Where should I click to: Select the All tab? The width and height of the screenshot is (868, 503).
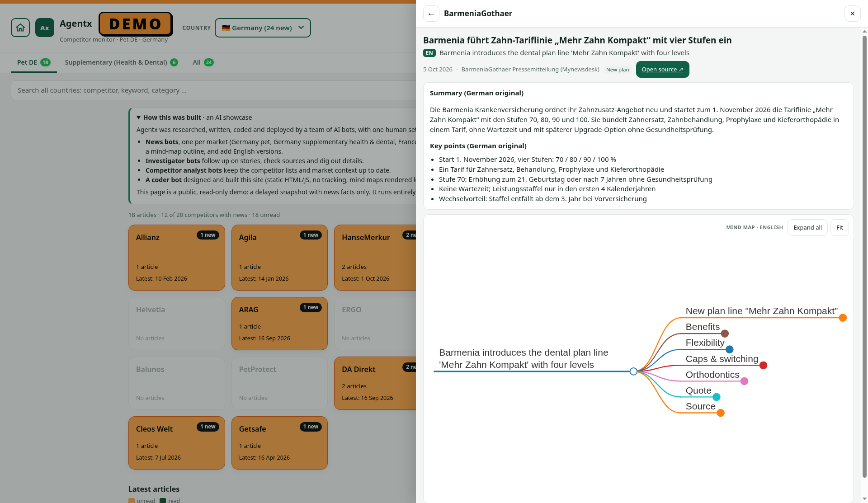(203, 62)
